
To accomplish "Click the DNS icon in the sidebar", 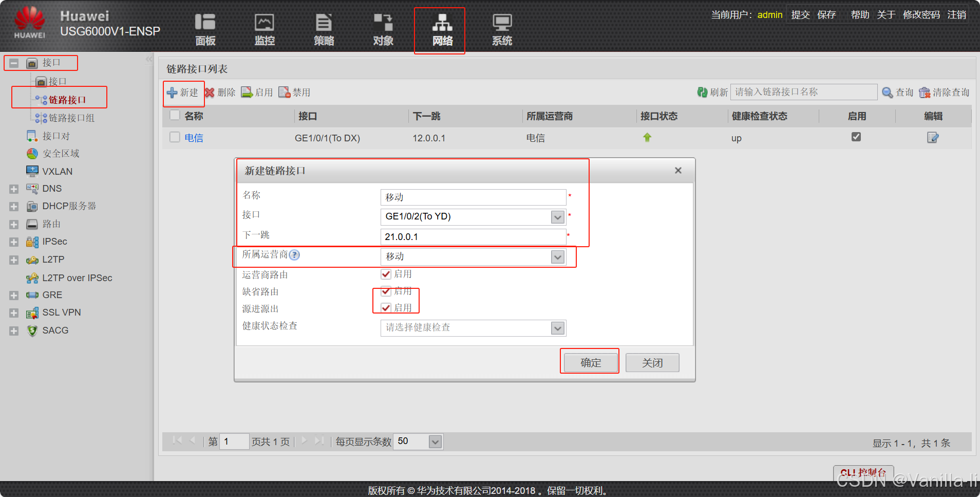I will [x=32, y=189].
